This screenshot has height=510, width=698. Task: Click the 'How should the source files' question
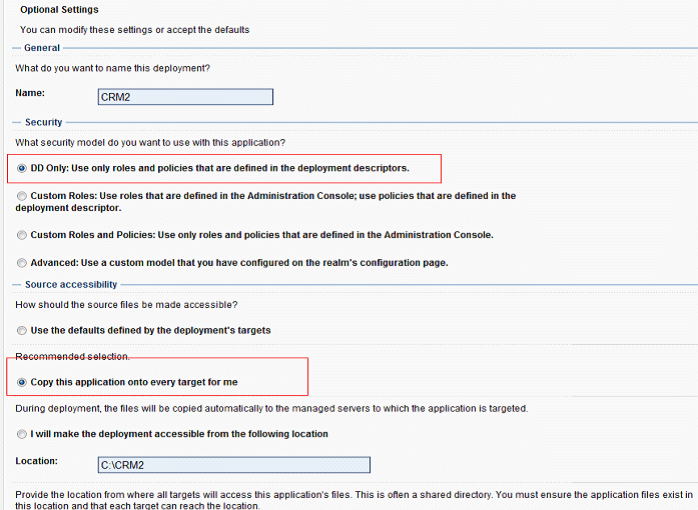tap(126, 305)
